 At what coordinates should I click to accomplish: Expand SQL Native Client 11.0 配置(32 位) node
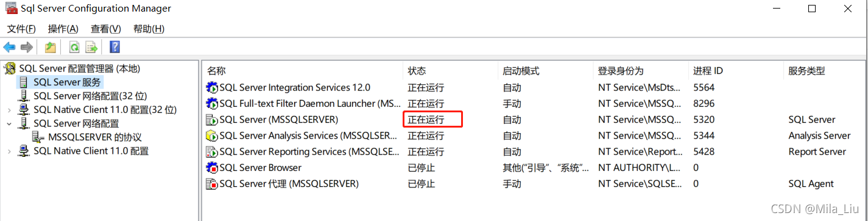(x=9, y=110)
